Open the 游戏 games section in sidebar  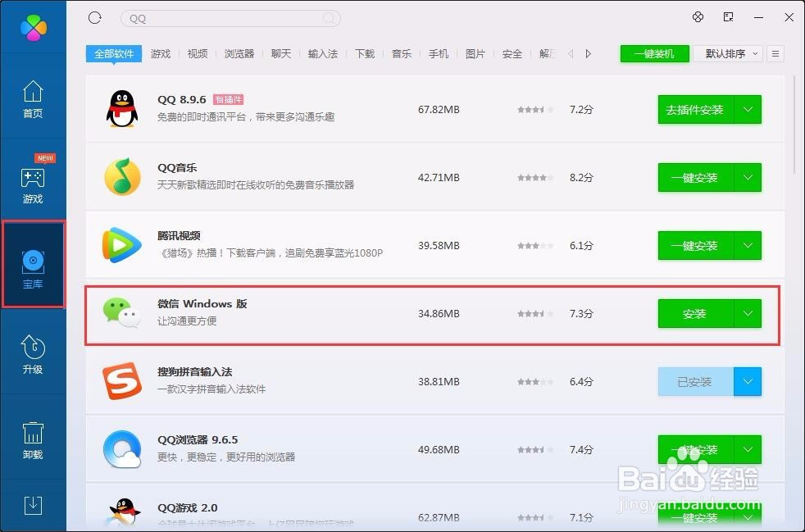pyautogui.click(x=33, y=185)
